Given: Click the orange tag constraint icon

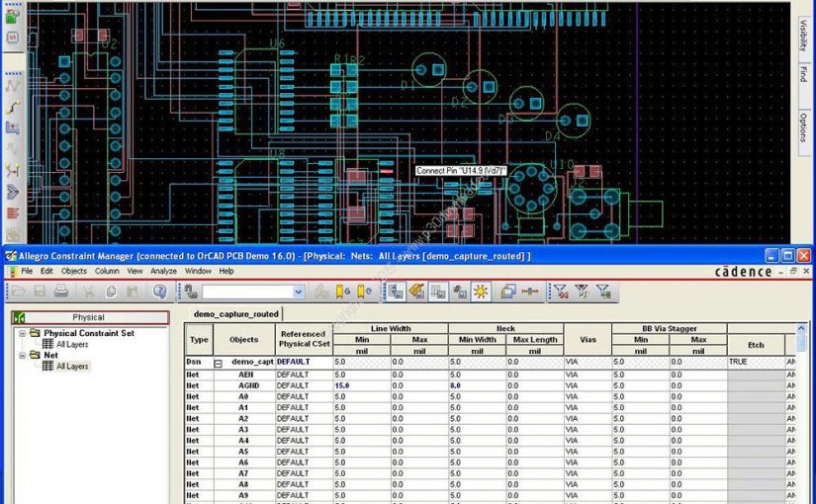Looking at the screenshot, I should [x=416, y=292].
